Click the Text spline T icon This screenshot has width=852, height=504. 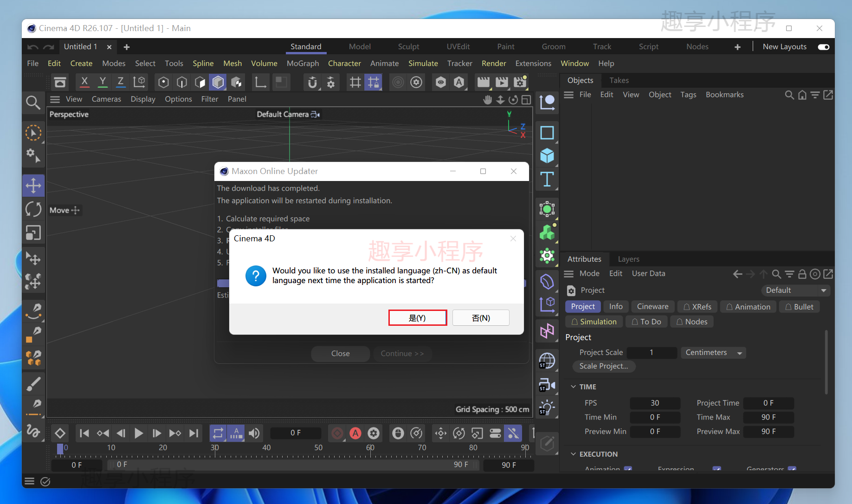point(547,179)
